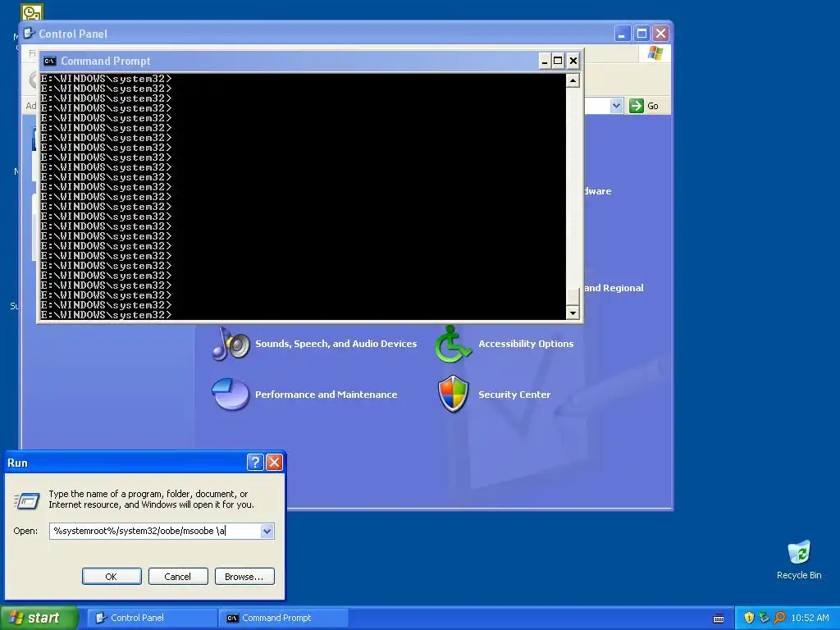Close the Control Panel window
The height and width of the screenshot is (630, 840).
pyautogui.click(x=660, y=34)
